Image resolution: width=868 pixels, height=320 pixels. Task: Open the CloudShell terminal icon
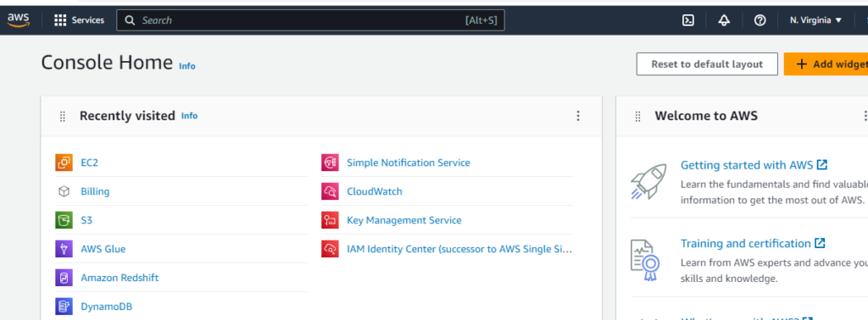pos(687,20)
